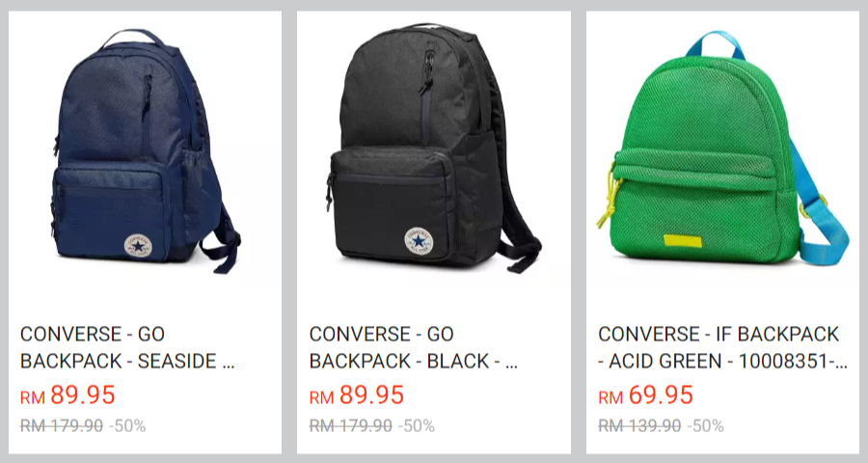Click the Converse IF Backpack Acid Green title
Screen dimensions: 868x463
click(722, 347)
